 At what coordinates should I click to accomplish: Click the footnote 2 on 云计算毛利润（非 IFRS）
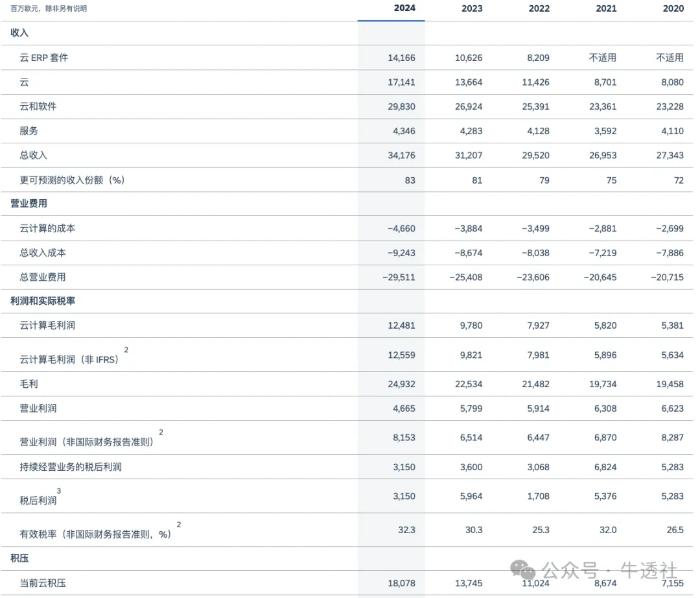coord(126,350)
